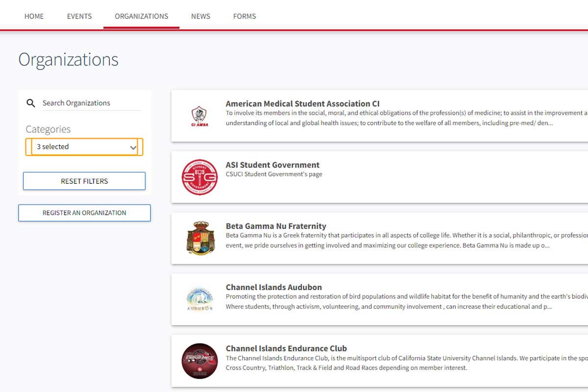
Task: Click the Beta Gamma Nu description paragraph
Action: point(407,240)
